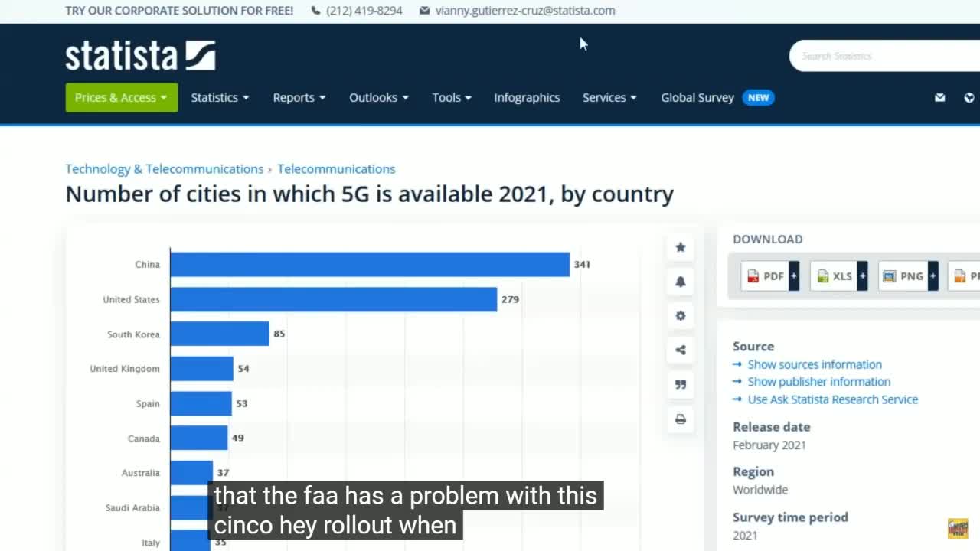The height and width of the screenshot is (551, 980).
Task: Click the vianny.gutierrez-cruz@statista.com email link
Action: pyautogui.click(x=525, y=11)
